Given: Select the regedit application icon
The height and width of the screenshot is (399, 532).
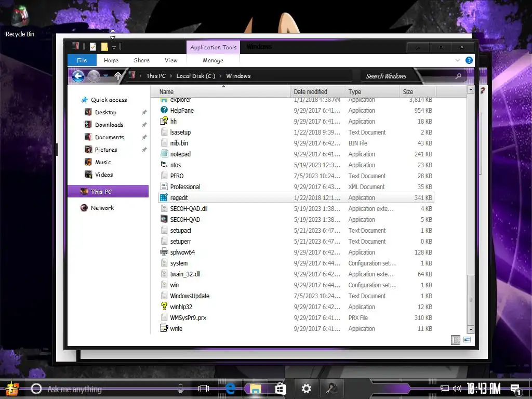Looking at the screenshot, I should click(x=164, y=197).
